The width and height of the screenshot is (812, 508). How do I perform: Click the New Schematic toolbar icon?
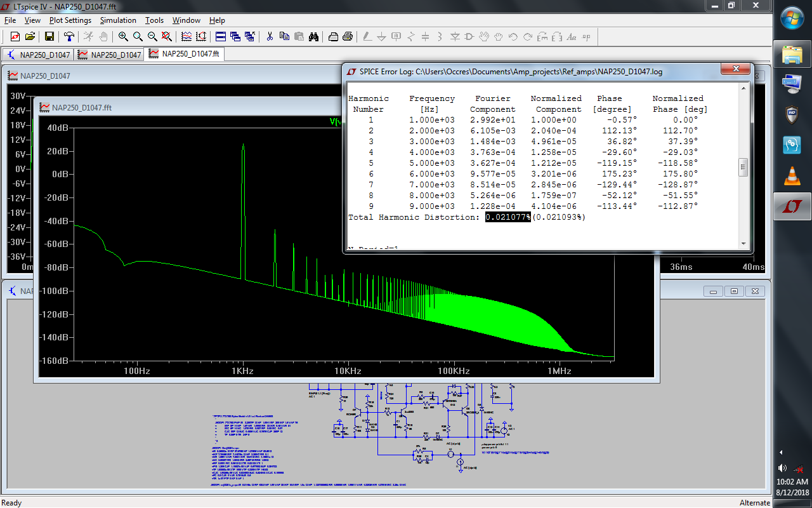tap(15, 36)
